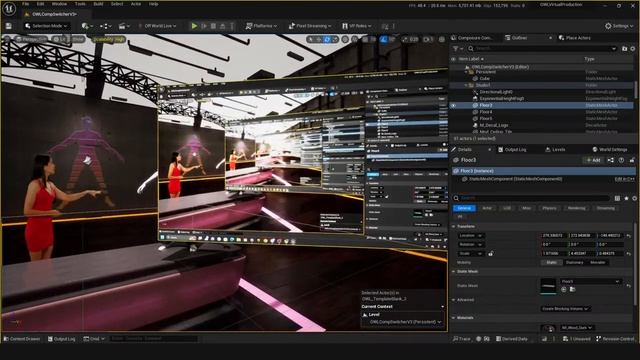Click the create folder icon in the Outliner

(624, 49)
